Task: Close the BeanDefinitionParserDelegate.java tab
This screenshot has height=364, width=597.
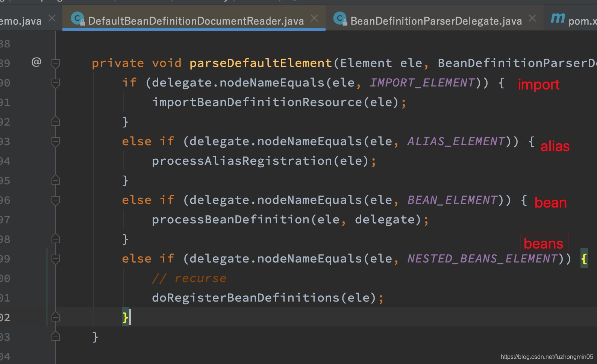Action: (532, 18)
